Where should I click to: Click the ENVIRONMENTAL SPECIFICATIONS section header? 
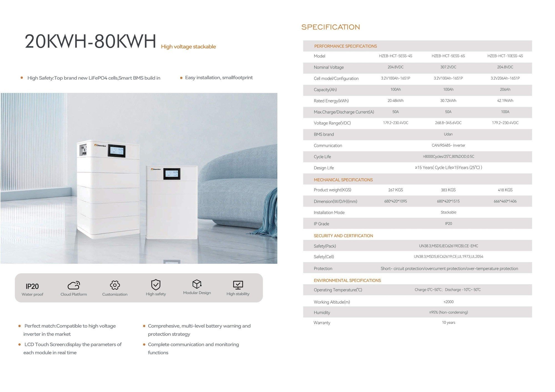click(347, 280)
